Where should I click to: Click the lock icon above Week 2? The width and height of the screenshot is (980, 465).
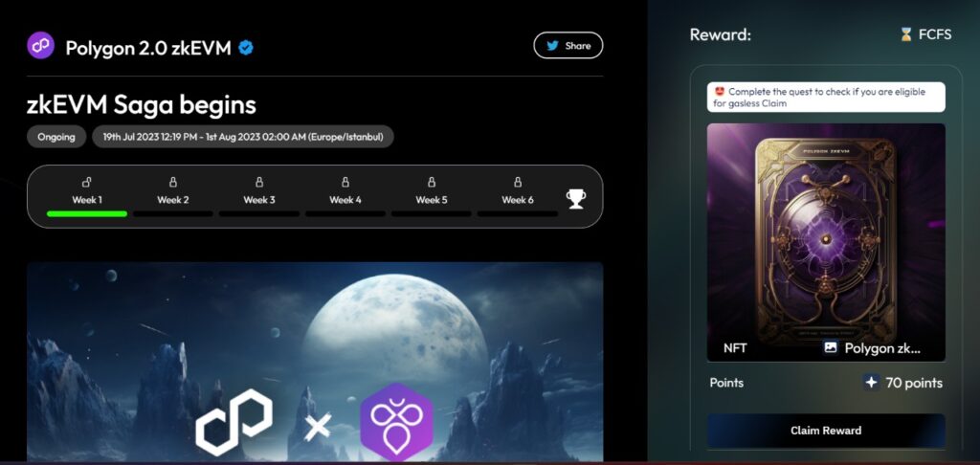(x=173, y=182)
